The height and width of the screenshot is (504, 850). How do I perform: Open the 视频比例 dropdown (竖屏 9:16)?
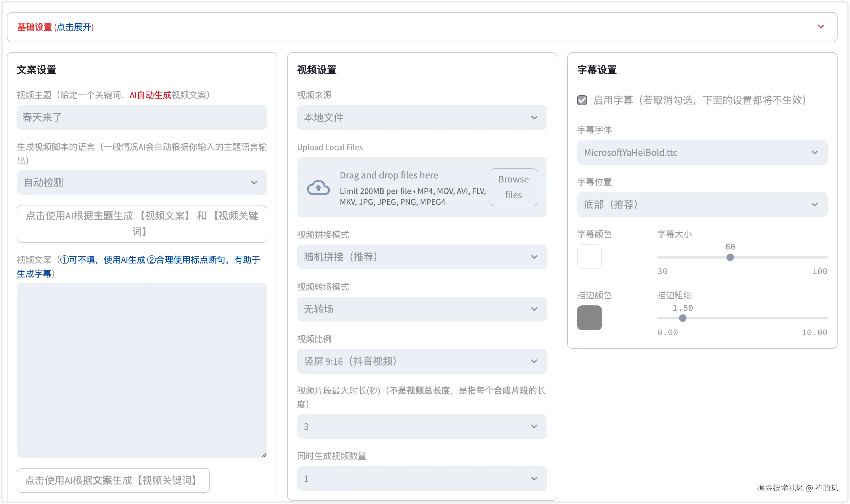tap(422, 361)
